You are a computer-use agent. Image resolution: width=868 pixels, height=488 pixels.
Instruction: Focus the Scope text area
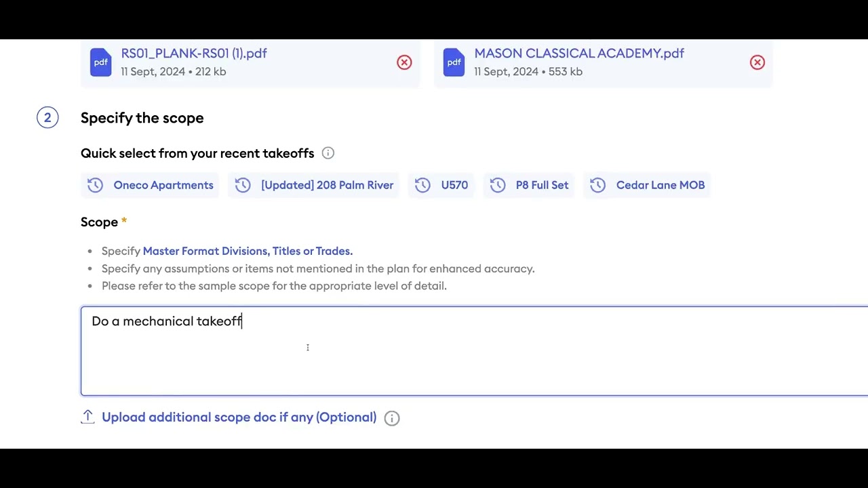tap(474, 351)
